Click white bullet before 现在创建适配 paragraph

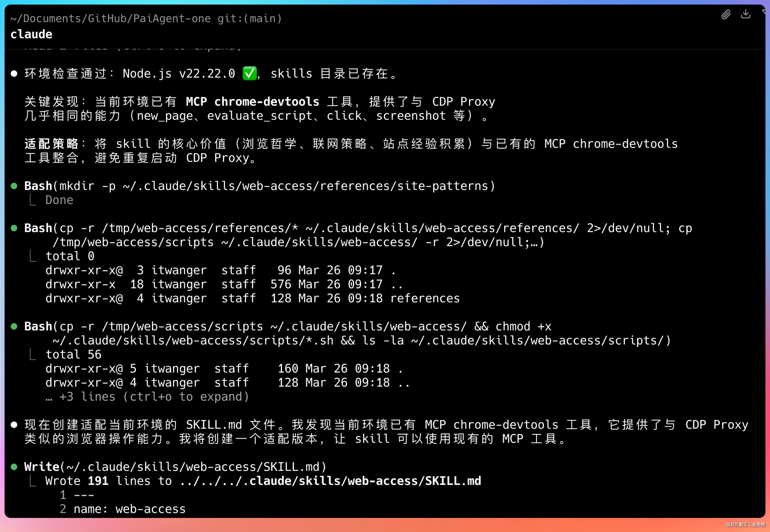click(14, 425)
